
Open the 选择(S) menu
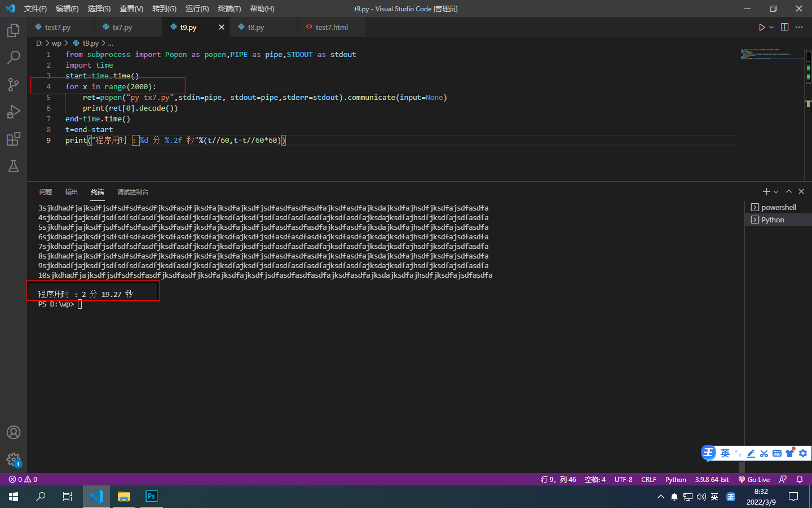[x=99, y=8]
